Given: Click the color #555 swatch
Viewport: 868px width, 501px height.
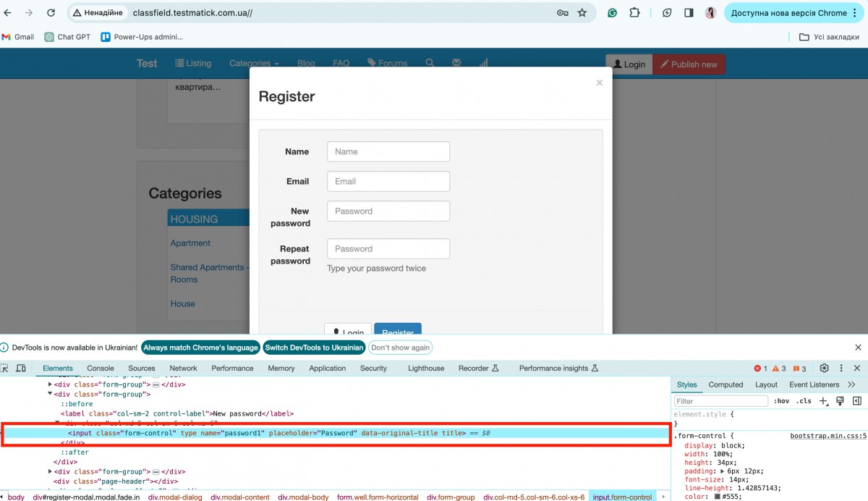Looking at the screenshot, I should click(718, 497).
